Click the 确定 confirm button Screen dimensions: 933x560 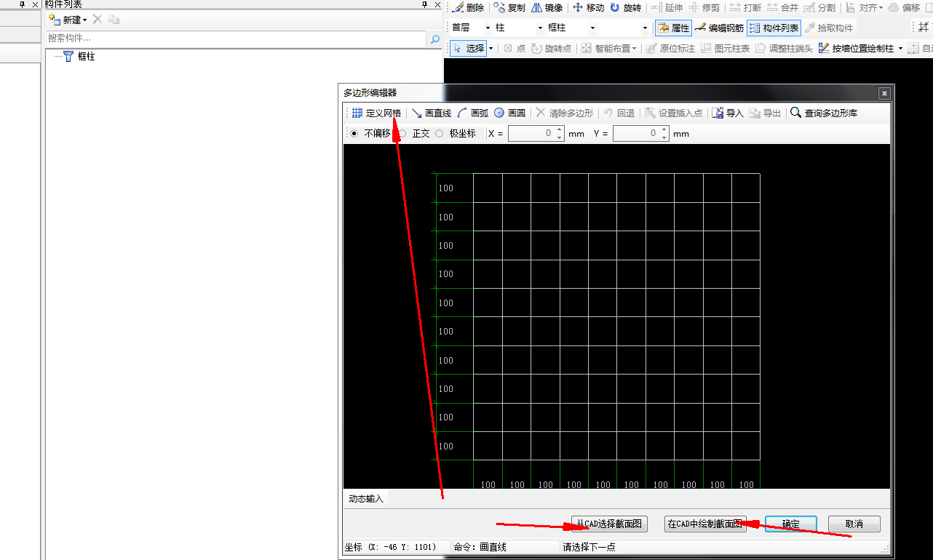pos(791,524)
